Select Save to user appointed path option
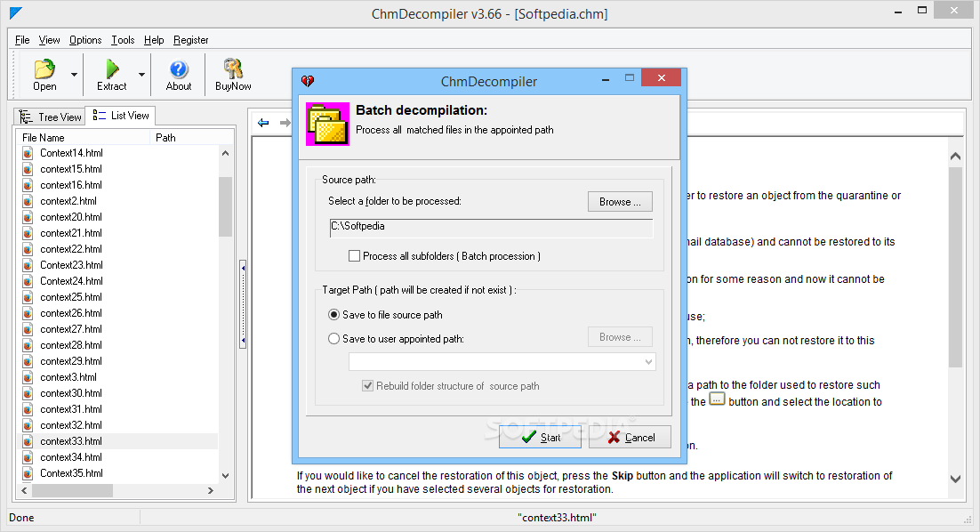This screenshot has height=532, width=980. 334,339
